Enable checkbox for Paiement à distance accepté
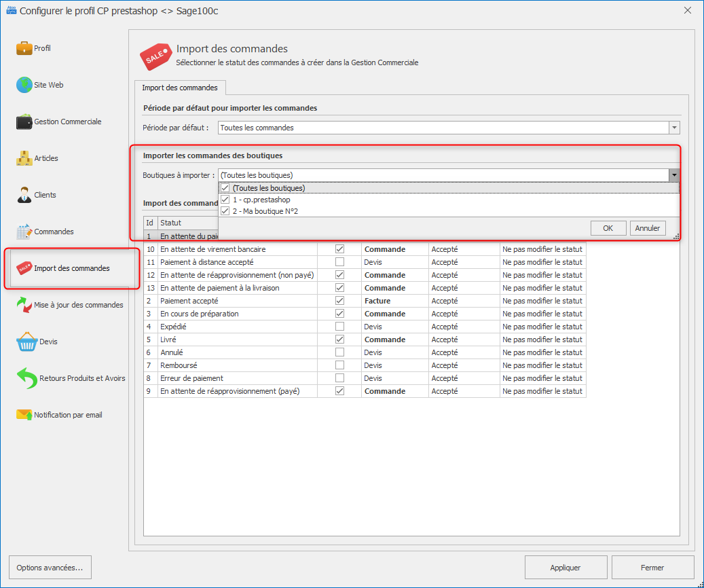 [x=340, y=262]
